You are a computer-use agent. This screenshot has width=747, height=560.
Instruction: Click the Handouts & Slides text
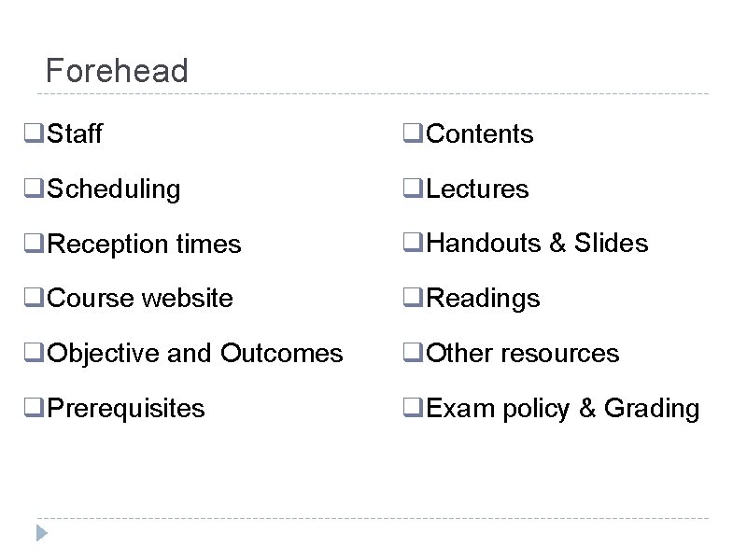537,243
